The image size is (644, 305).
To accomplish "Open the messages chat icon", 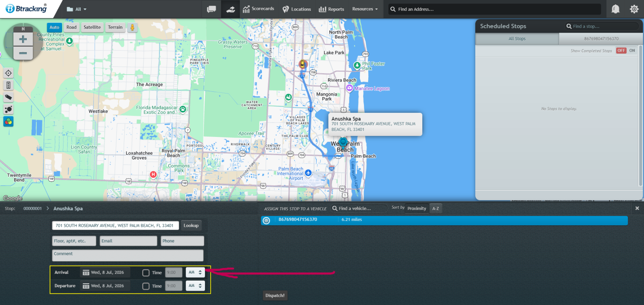I will click(x=212, y=9).
